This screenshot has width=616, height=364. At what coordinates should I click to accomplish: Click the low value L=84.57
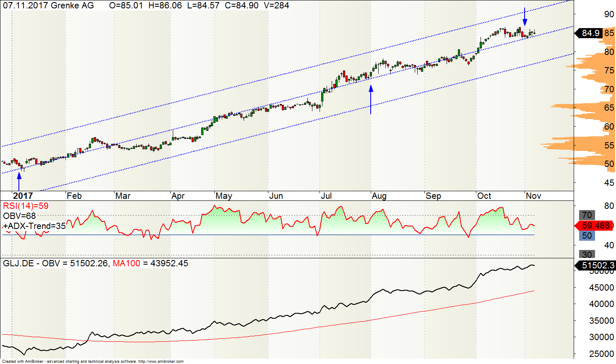pos(203,5)
